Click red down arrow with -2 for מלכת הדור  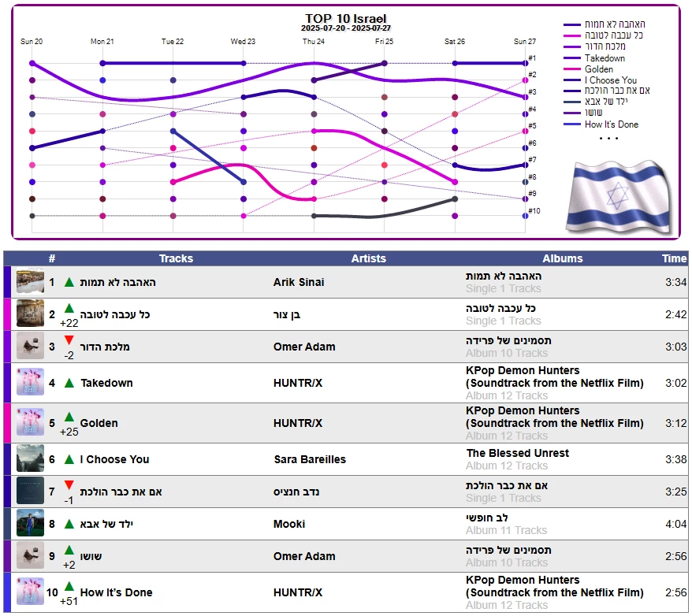pos(69,340)
